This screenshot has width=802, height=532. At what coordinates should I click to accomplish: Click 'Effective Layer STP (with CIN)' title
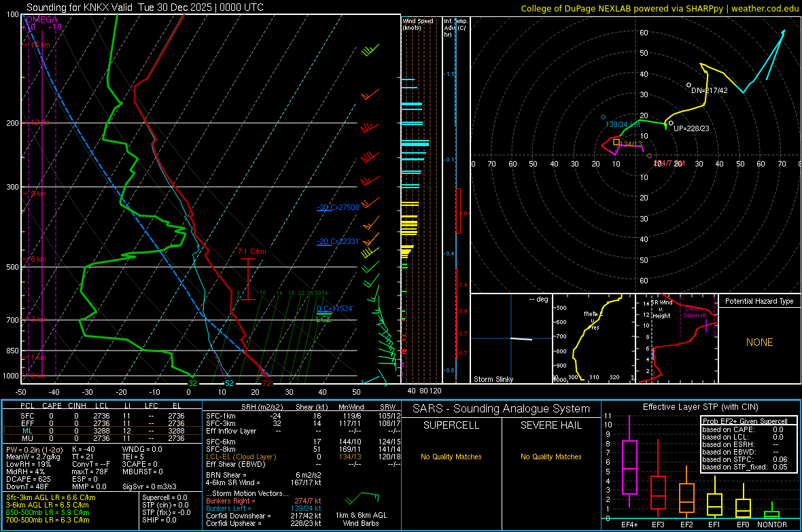click(700, 407)
